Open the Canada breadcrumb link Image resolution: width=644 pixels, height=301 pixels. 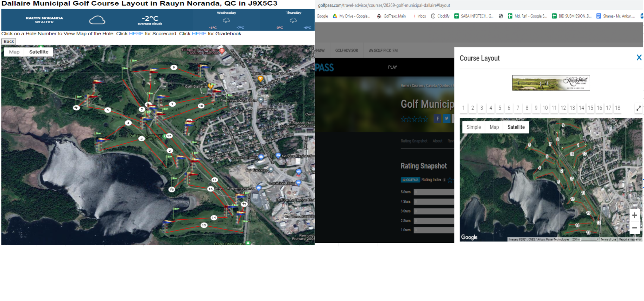point(431,86)
